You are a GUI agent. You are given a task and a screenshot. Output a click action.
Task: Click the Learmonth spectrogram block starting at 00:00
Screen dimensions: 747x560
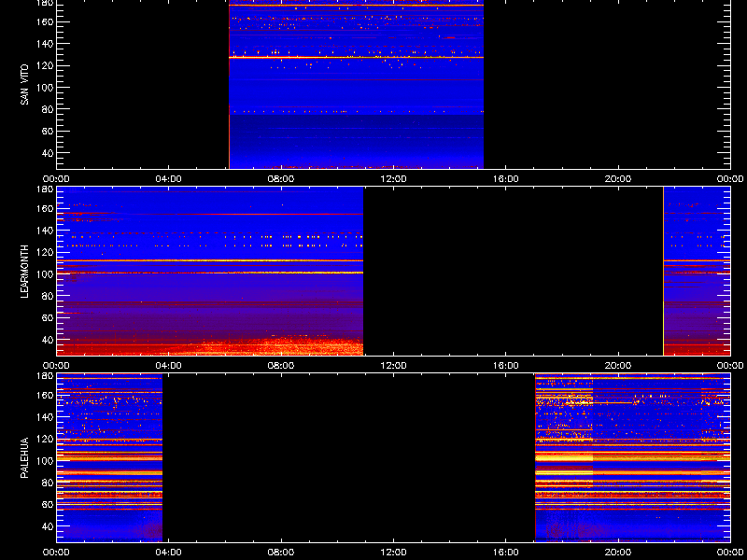[x=210, y=271]
